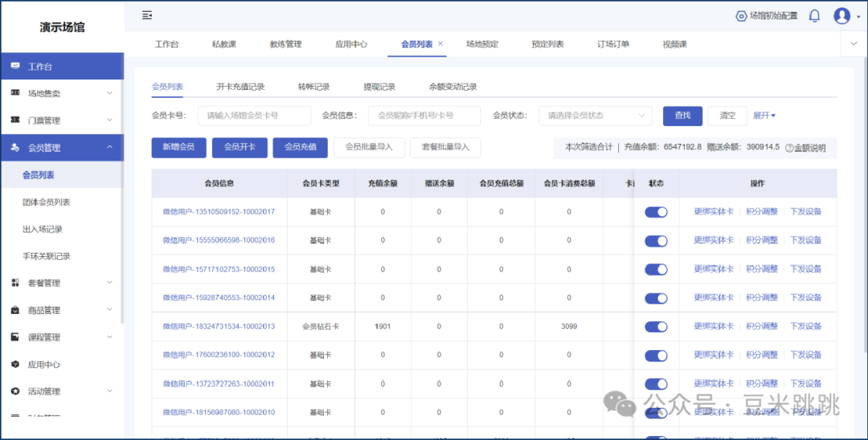
Task: Click the 新增会员 button
Action: (178, 148)
